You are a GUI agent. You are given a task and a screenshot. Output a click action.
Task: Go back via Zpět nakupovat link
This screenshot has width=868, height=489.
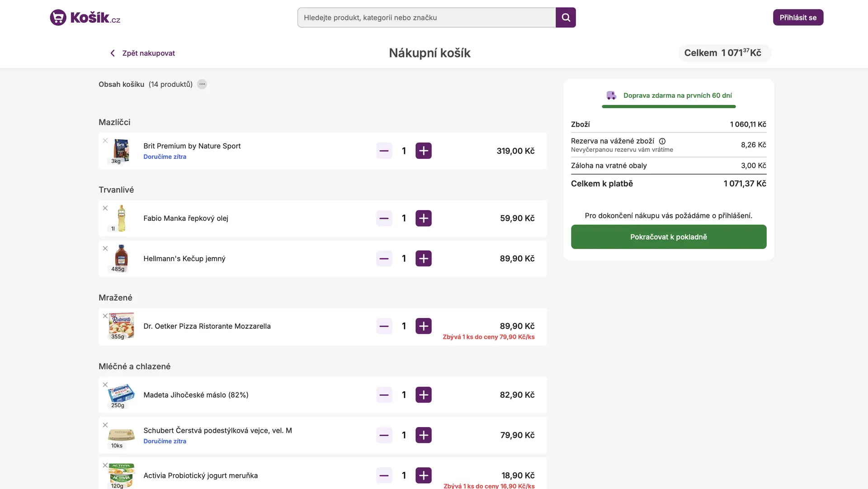142,53
